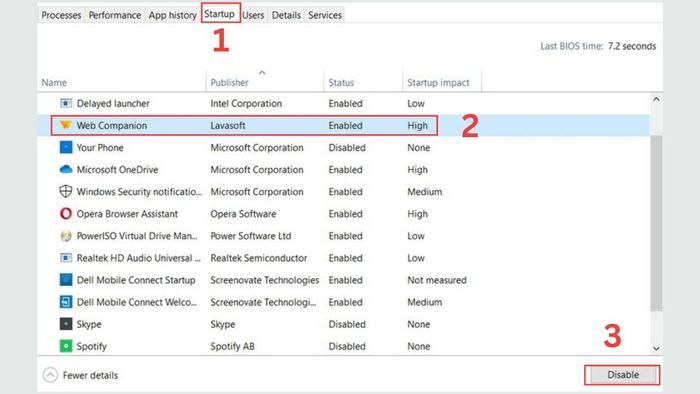Open the Services tab
700x394 pixels.
coord(325,15)
